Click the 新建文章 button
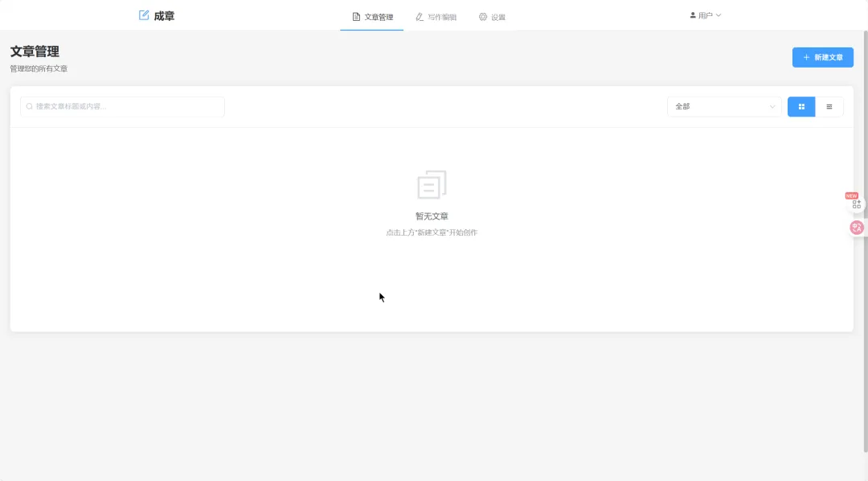This screenshot has width=868, height=481. point(823,58)
